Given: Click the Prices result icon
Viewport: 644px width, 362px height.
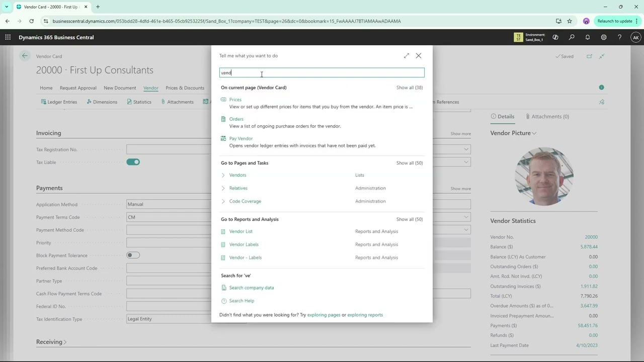Looking at the screenshot, I should point(223,100).
